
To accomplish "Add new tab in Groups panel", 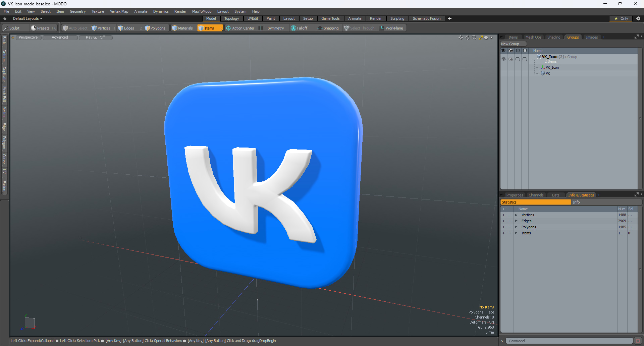I will click(604, 37).
